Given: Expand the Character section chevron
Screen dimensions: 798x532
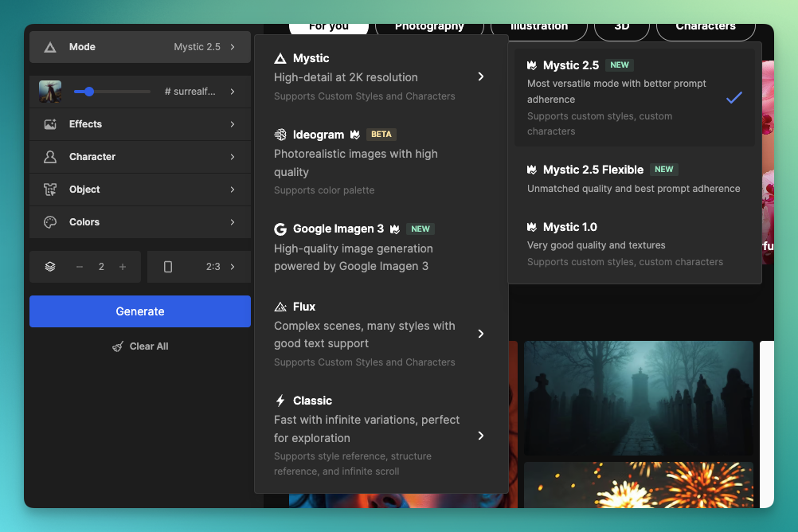Looking at the screenshot, I should [233, 157].
